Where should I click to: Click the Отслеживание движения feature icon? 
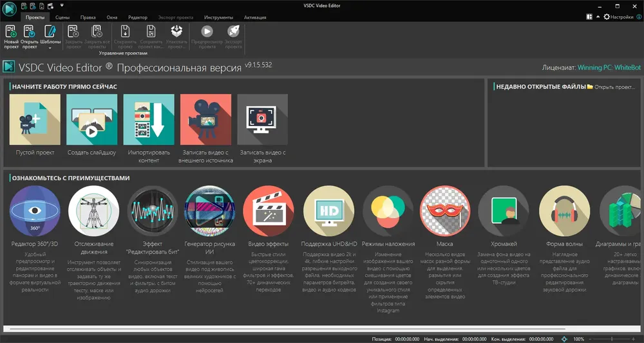[x=93, y=211]
